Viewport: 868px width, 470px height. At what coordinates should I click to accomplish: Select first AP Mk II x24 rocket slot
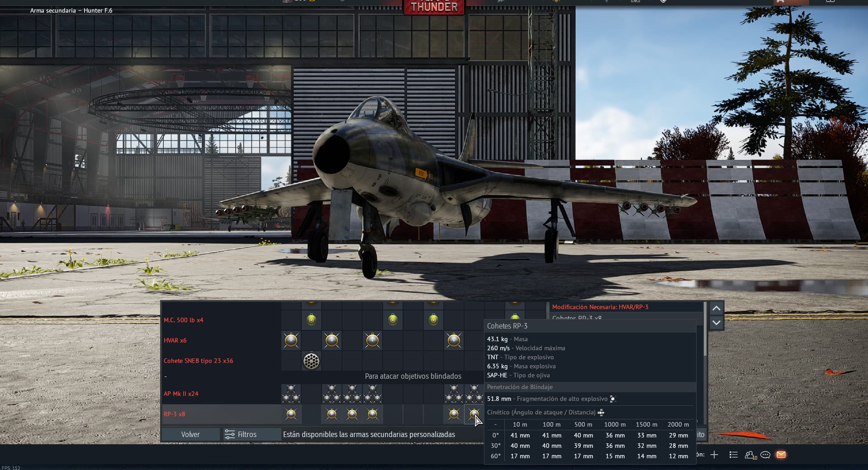291,394
